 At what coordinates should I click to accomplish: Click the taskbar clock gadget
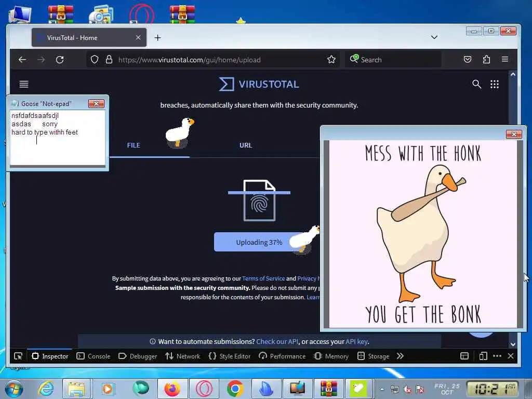pyautogui.click(x=494, y=389)
